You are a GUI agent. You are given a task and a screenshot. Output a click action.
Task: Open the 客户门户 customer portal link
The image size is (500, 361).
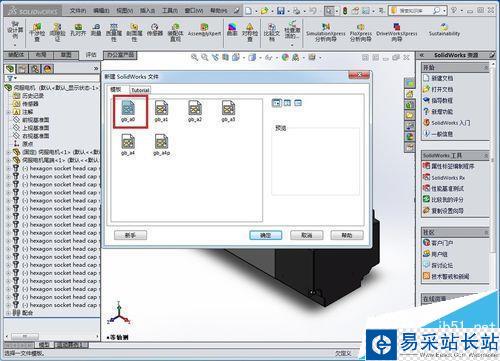[x=442, y=243]
